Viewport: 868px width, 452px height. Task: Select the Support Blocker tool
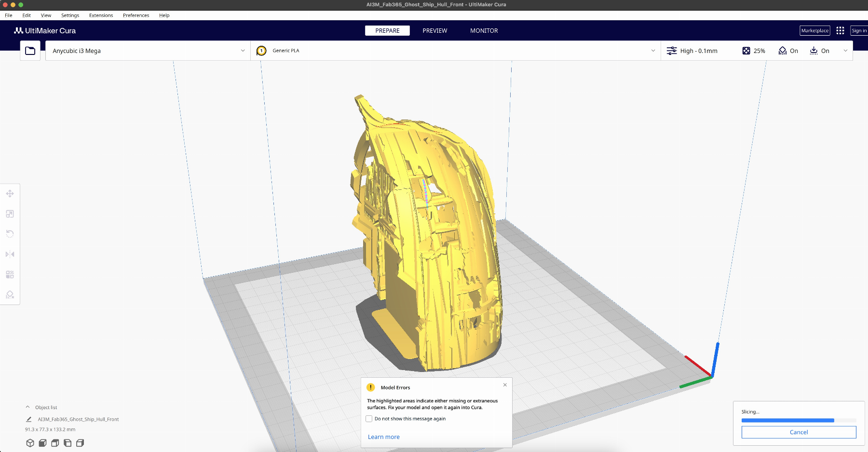pyautogui.click(x=10, y=294)
